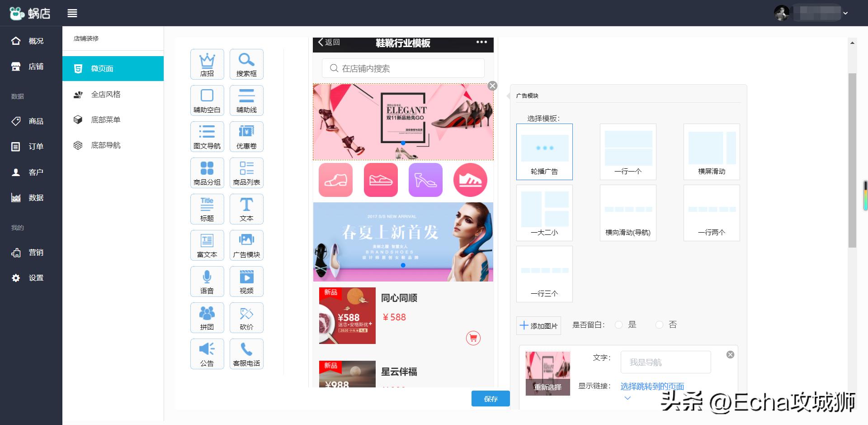The image size is (868, 425).
Task: Choose the 否 option for whitespace setting
Action: [x=659, y=325]
